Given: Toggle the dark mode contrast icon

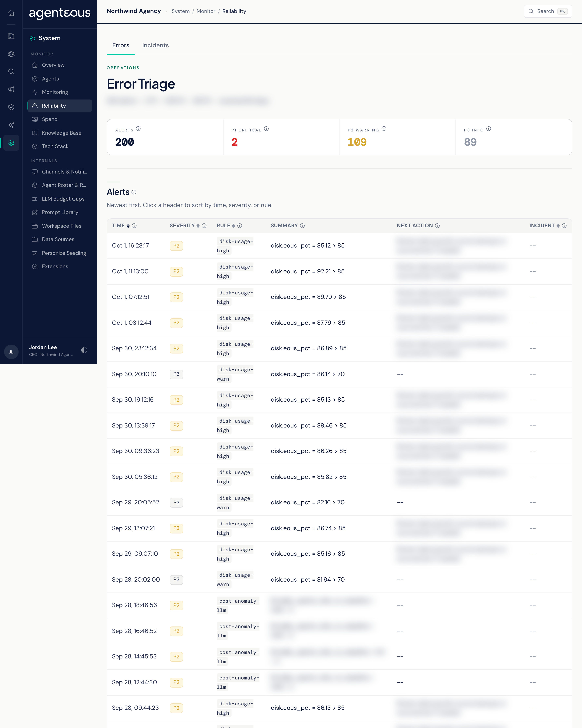Looking at the screenshot, I should [84, 350].
